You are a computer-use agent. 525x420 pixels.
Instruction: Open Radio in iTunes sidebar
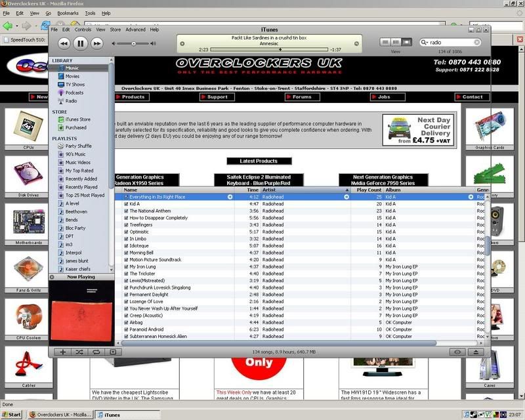[71, 101]
